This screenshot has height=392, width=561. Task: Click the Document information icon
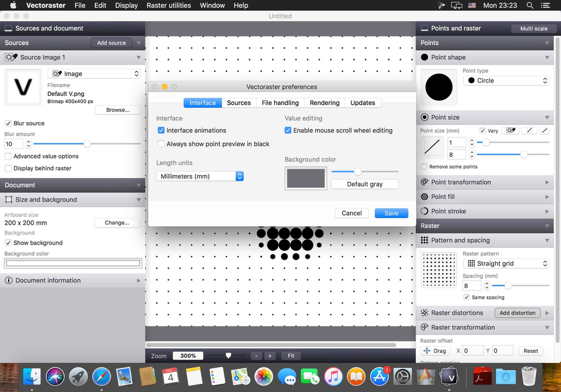pos(9,280)
